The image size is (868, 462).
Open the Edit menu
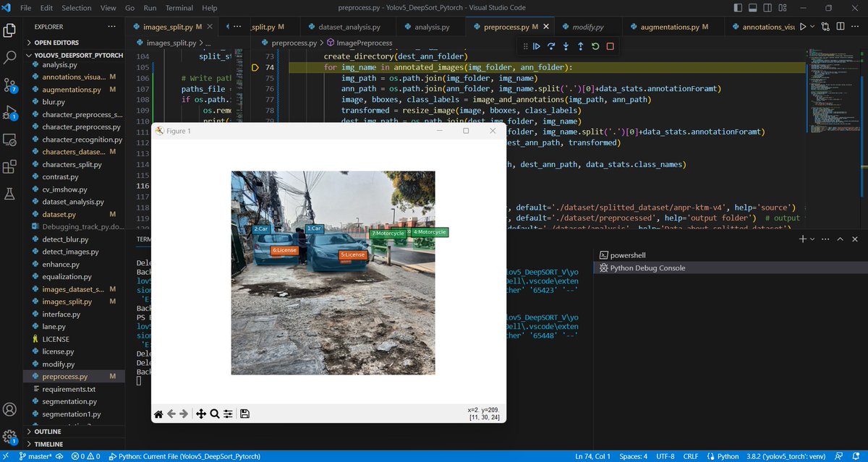[x=46, y=7]
